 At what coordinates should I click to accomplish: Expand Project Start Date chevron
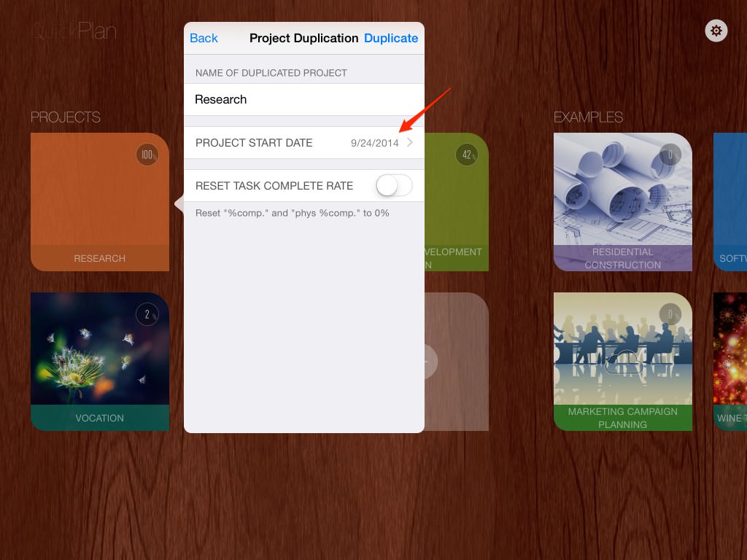point(410,143)
